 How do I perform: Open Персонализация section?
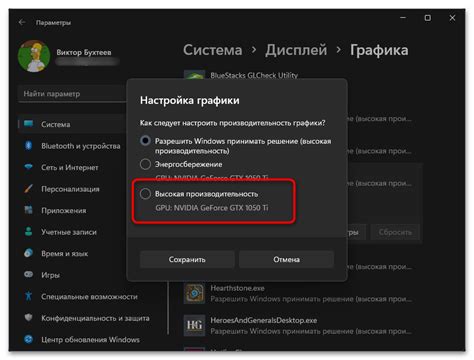click(x=70, y=189)
